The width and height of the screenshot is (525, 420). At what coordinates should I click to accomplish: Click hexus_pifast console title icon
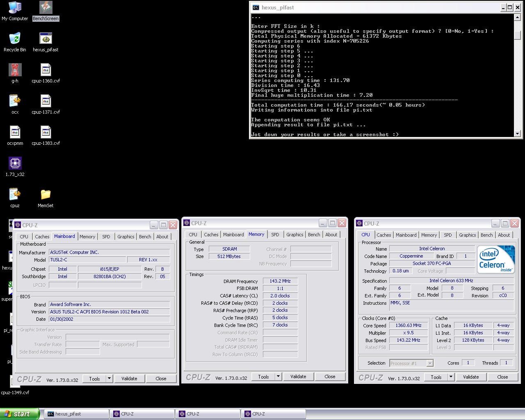coord(256,7)
